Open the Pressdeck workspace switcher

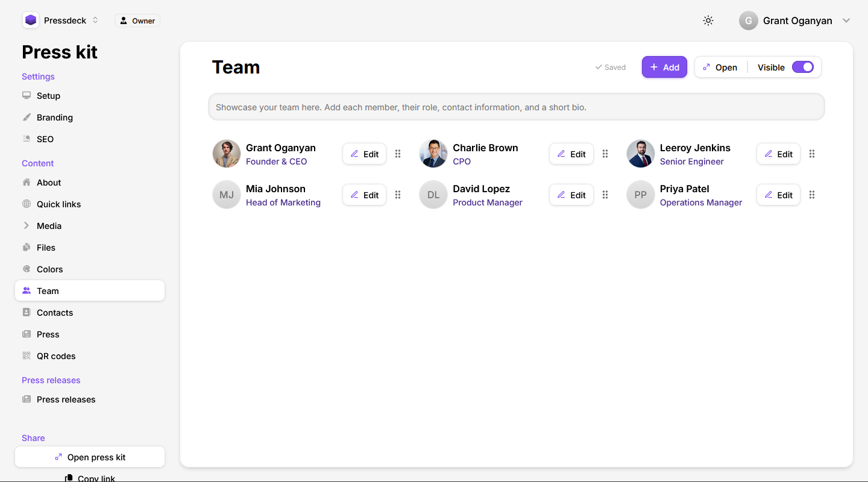coord(61,20)
